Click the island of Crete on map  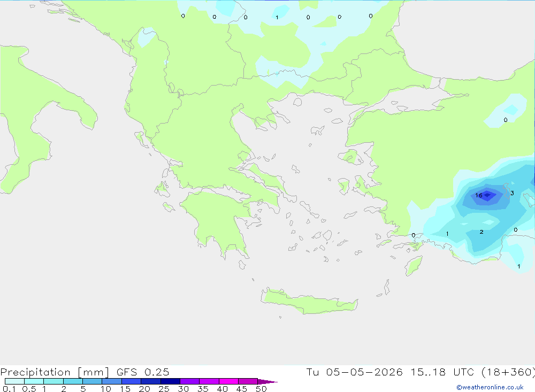[x=309, y=302]
